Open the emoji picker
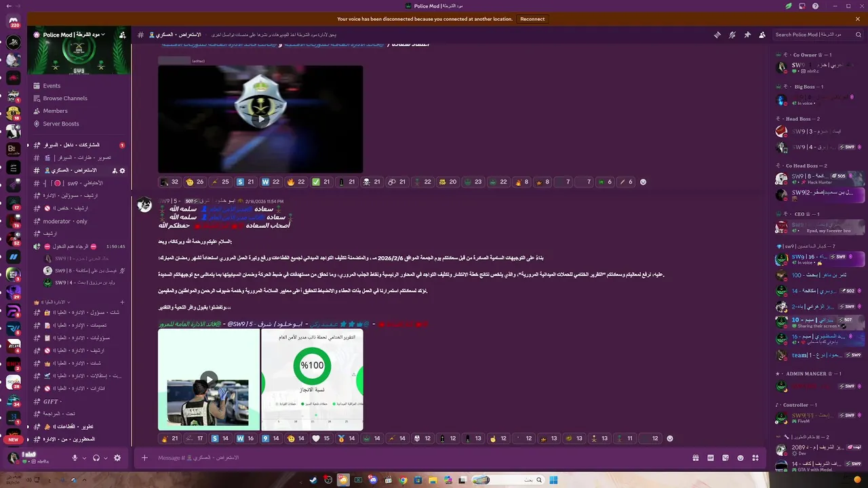Screen dimensions: 868x488 coord(739,458)
